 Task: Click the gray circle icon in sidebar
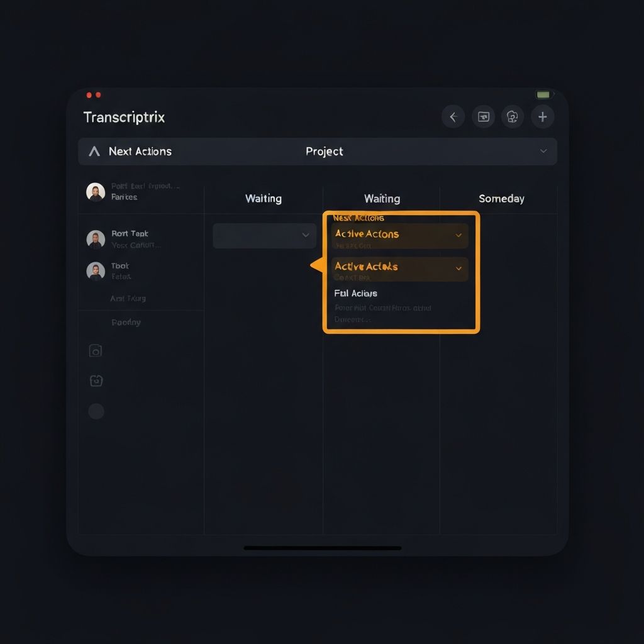point(96,411)
